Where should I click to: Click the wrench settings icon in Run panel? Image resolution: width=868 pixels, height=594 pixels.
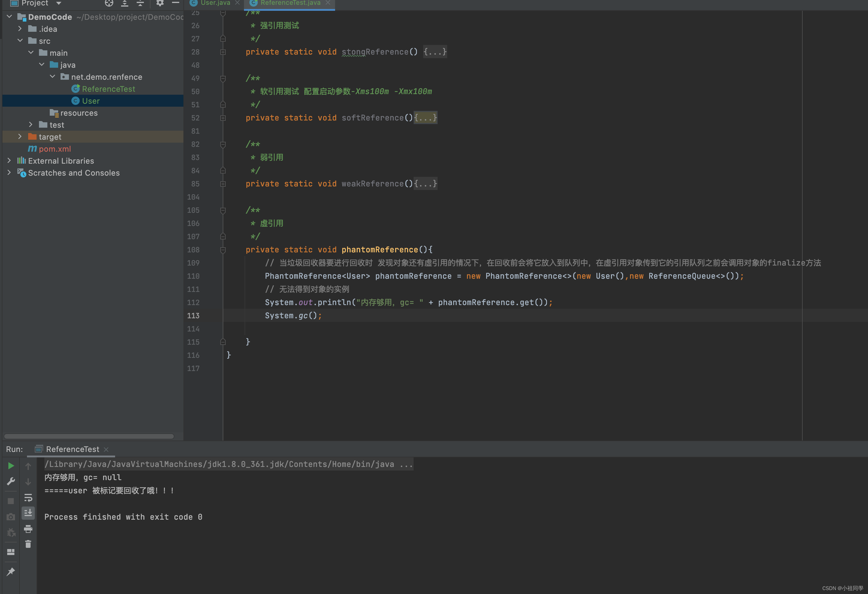coord(11,481)
